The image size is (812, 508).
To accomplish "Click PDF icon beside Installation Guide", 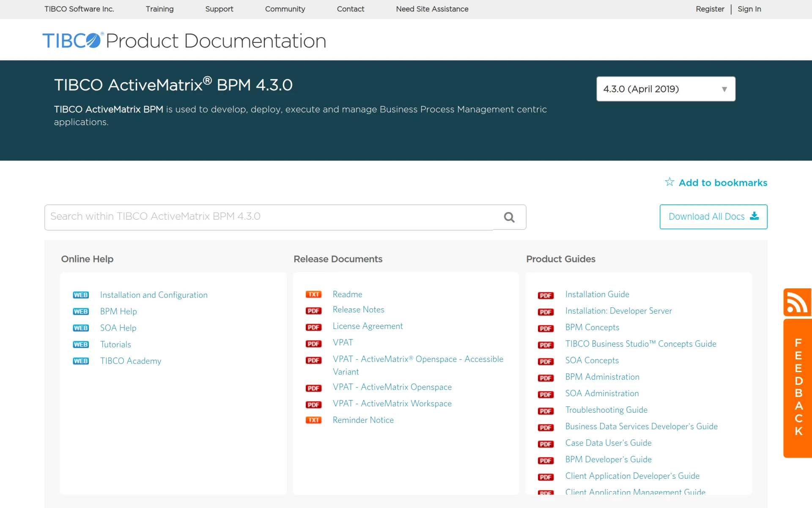I will (546, 295).
